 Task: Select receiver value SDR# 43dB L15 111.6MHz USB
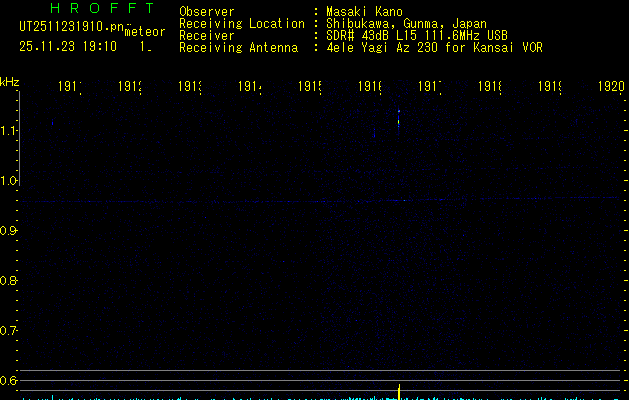click(417, 35)
